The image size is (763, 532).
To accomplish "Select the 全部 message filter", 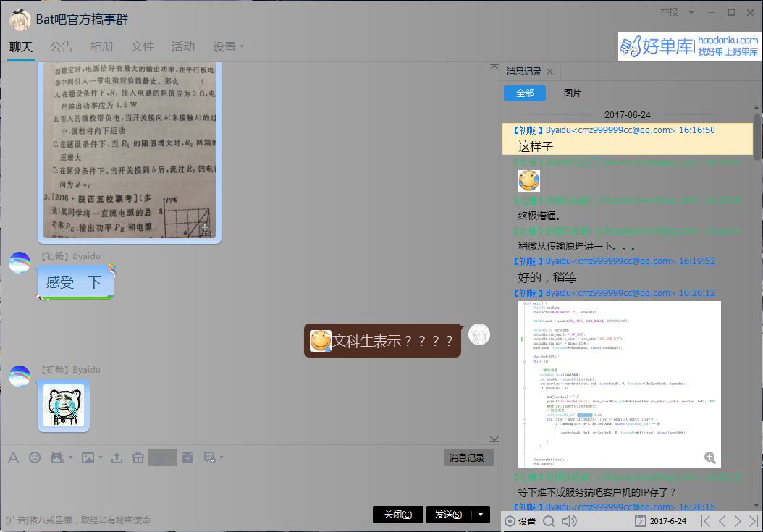I will pyautogui.click(x=525, y=93).
